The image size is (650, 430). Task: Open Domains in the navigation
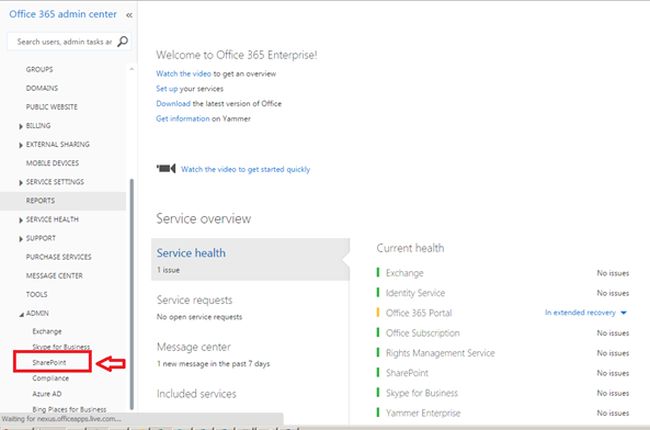click(x=42, y=88)
